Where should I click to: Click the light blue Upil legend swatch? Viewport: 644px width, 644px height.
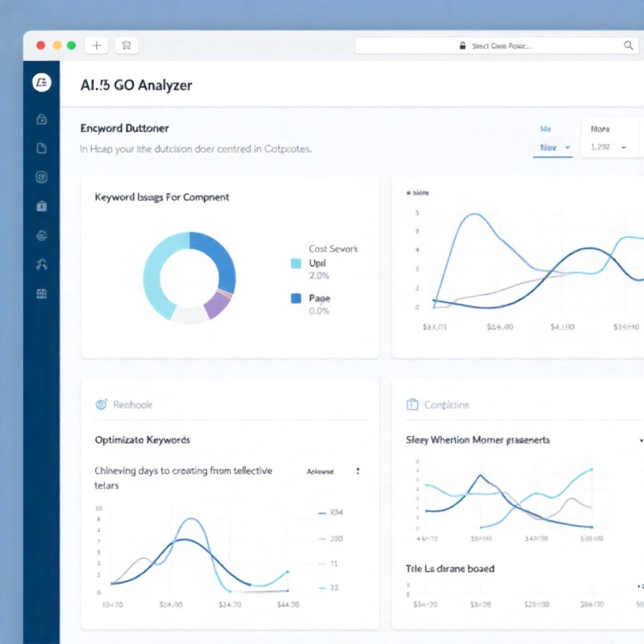click(296, 264)
